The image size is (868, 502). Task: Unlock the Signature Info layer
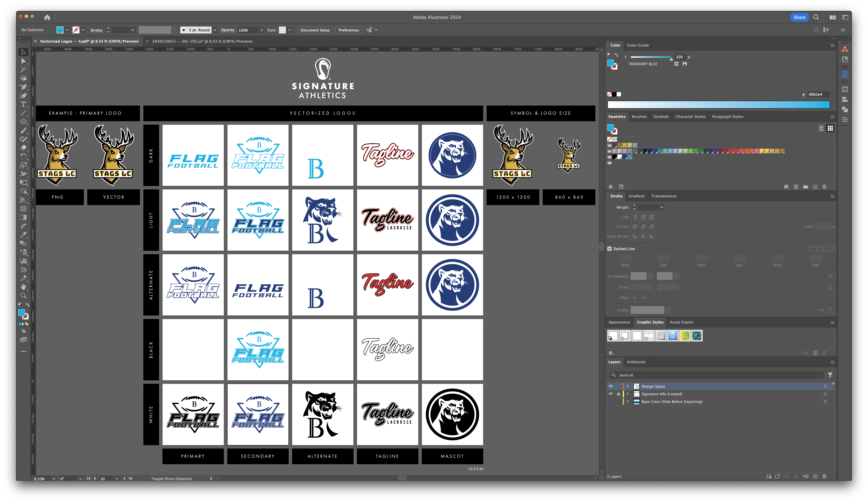tap(618, 394)
